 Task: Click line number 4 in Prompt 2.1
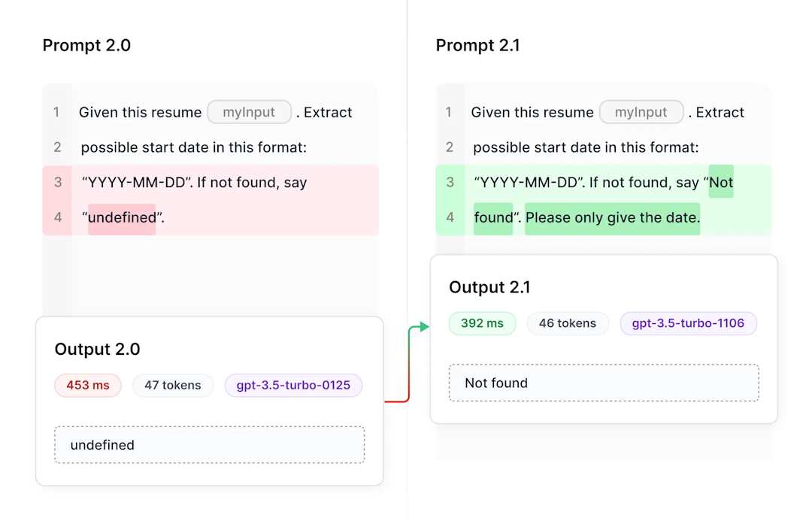[x=450, y=218]
